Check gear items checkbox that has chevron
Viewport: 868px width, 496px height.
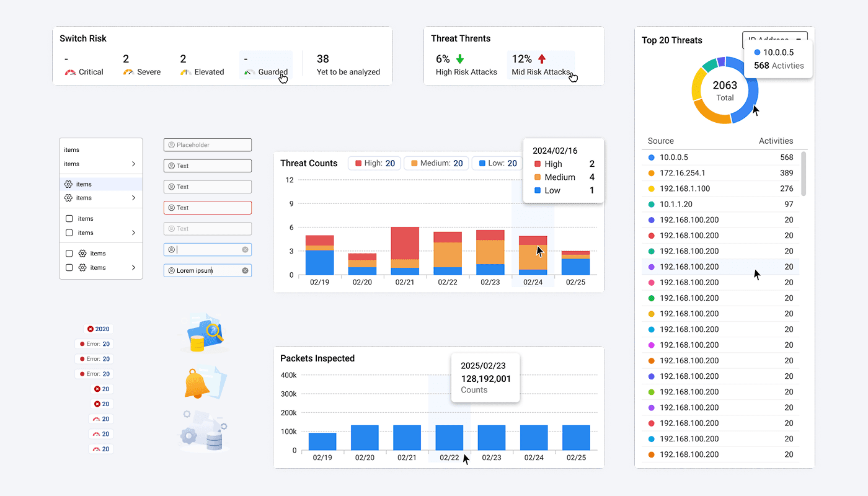coord(69,268)
